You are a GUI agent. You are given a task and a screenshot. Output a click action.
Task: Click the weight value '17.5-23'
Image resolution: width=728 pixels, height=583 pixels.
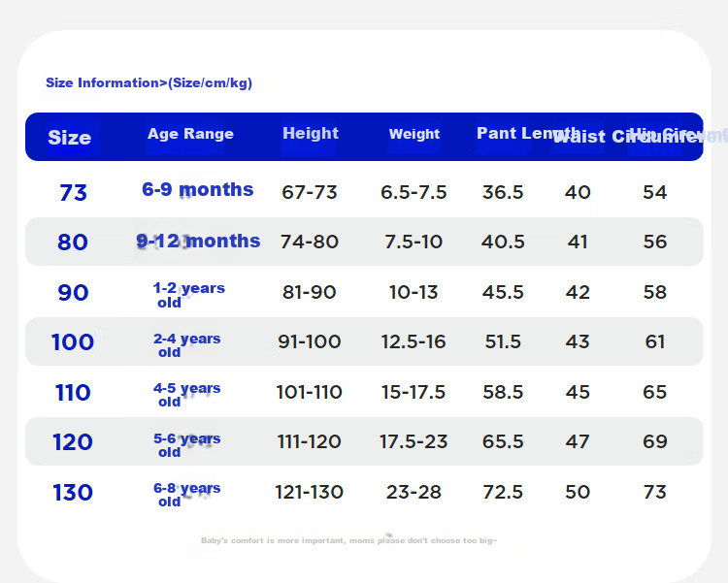[414, 441]
